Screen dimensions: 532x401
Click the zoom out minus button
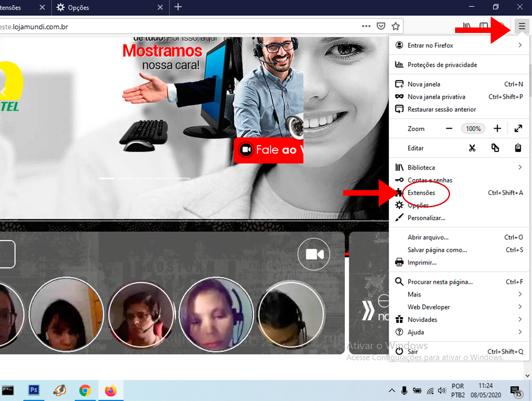[x=449, y=129]
